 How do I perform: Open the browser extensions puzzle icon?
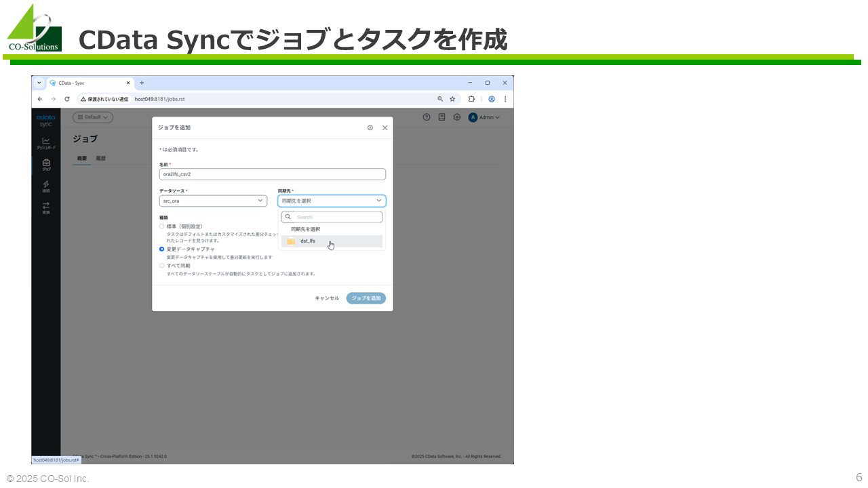click(471, 99)
